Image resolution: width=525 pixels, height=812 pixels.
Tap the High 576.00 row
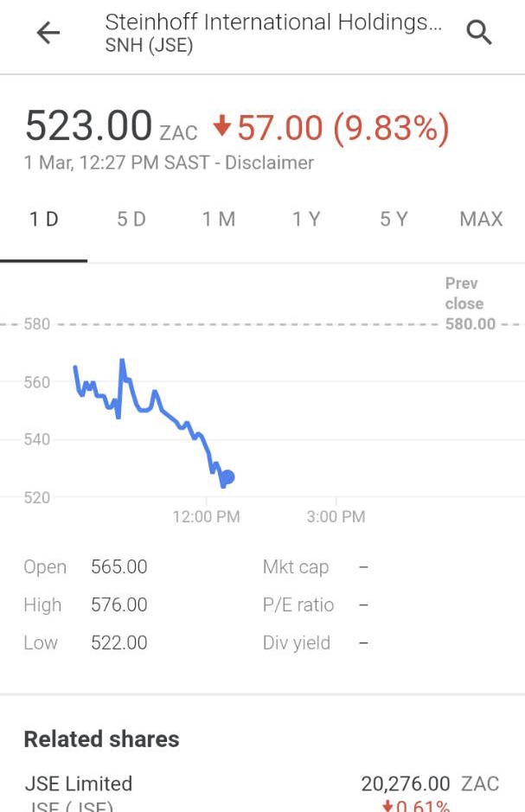[86, 605]
